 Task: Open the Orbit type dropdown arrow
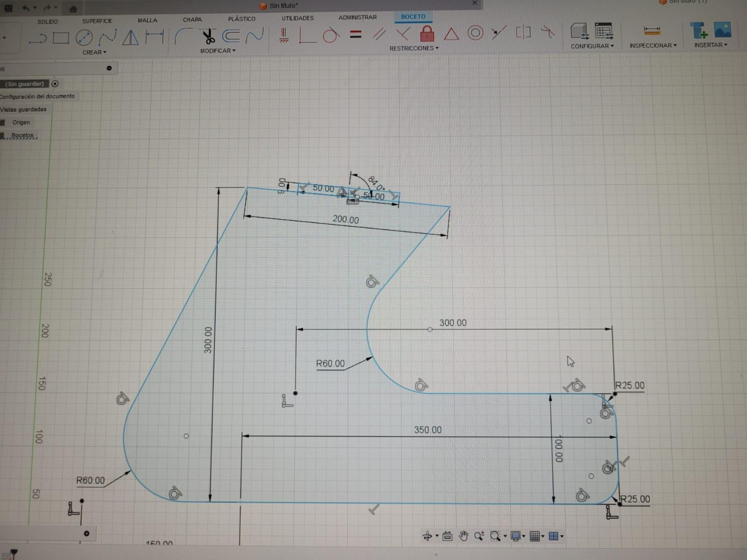tap(437, 536)
